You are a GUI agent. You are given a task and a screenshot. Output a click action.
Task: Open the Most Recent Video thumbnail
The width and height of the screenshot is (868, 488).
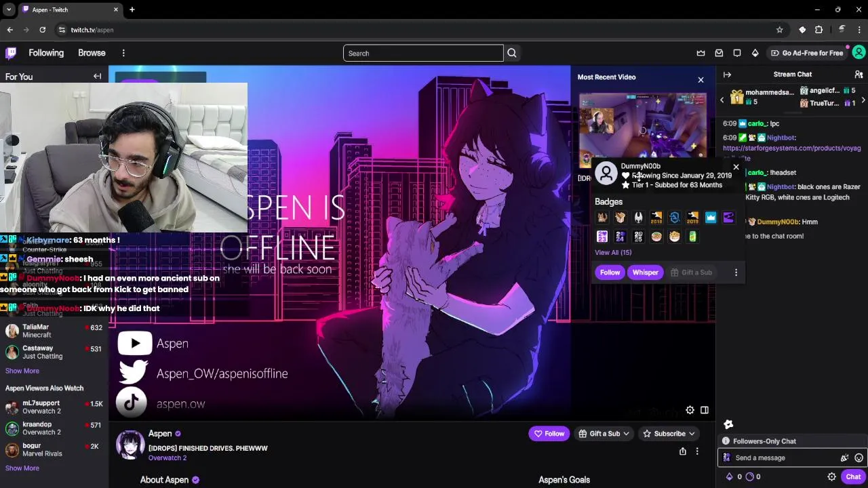point(642,129)
